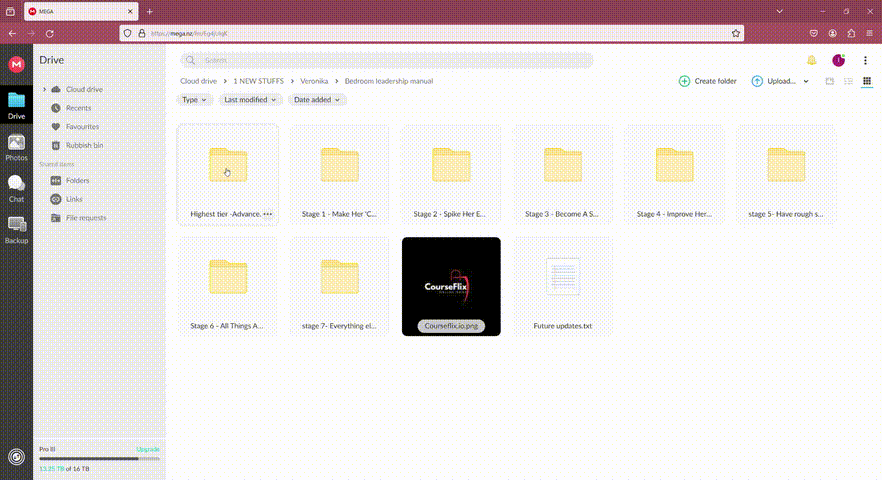Open the Last modified filter dropdown
This screenshot has width=882, height=480.
coord(250,100)
